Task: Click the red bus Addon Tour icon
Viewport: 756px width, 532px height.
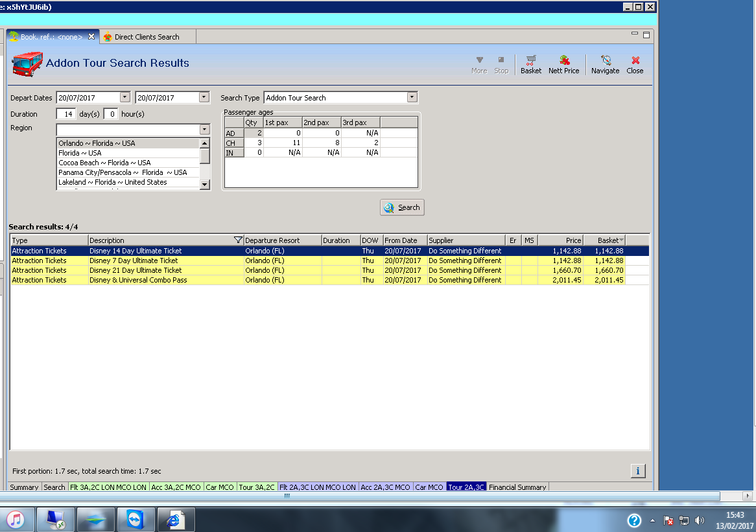Action: pos(27,64)
